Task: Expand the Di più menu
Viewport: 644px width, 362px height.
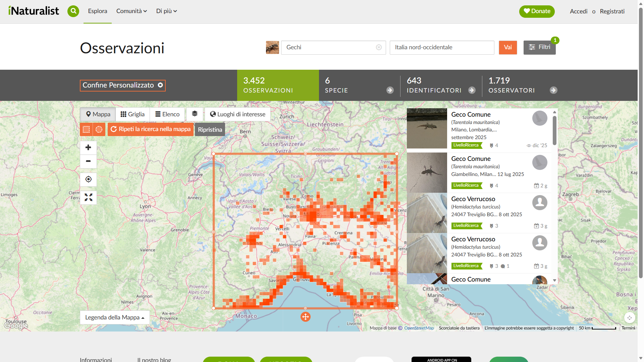Action: 166,11
